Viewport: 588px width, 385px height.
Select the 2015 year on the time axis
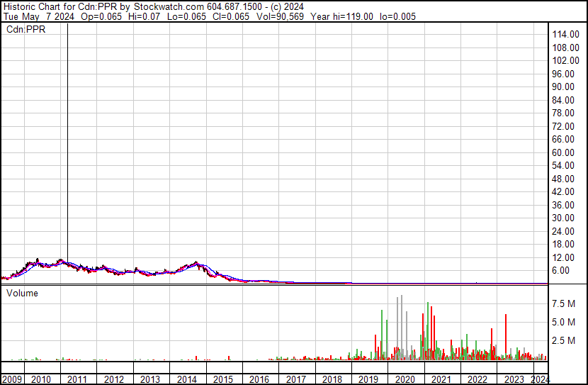click(223, 379)
